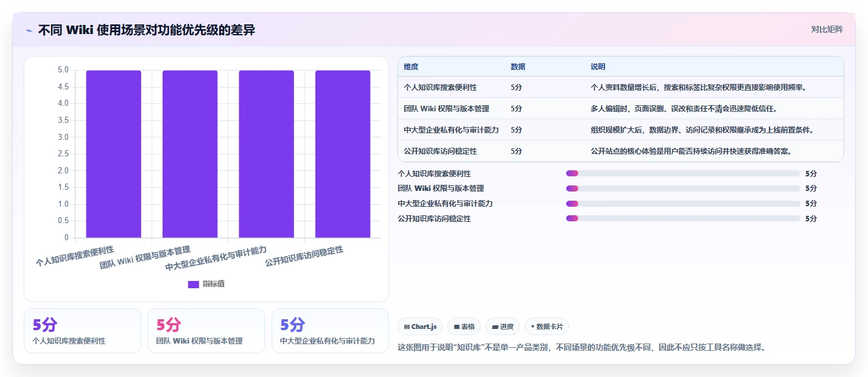The height and width of the screenshot is (377, 868).
Task: Click the 2.5 y-axis tick label
Action: click(x=63, y=154)
